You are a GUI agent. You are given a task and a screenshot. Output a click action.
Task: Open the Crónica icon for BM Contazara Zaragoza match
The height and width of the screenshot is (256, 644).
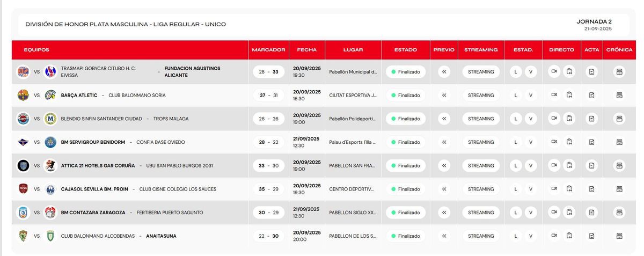(x=619, y=213)
